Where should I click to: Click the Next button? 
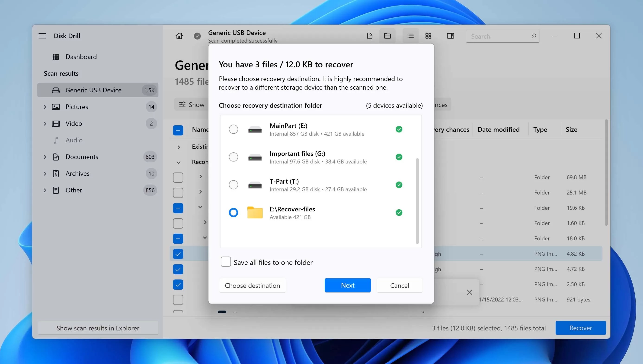pyautogui.click(x=347, y=285)
